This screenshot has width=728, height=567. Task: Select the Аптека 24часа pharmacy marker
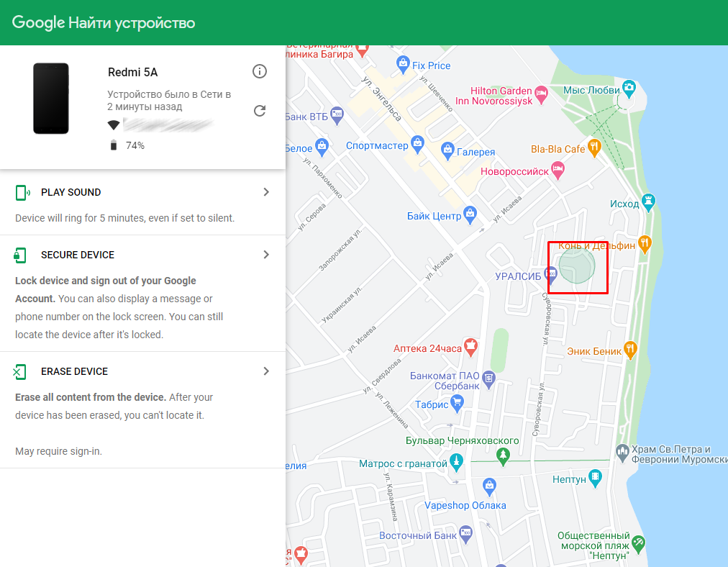tap(470, 347)
